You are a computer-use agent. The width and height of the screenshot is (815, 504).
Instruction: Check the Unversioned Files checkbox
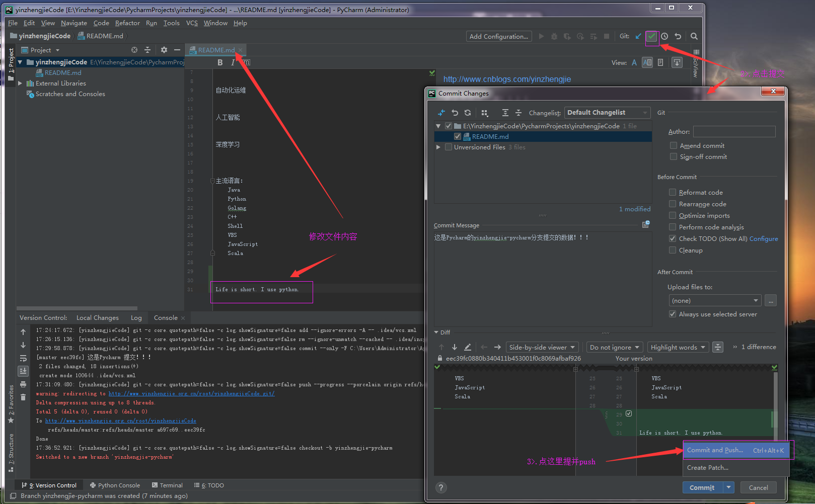tap(449, 147)
